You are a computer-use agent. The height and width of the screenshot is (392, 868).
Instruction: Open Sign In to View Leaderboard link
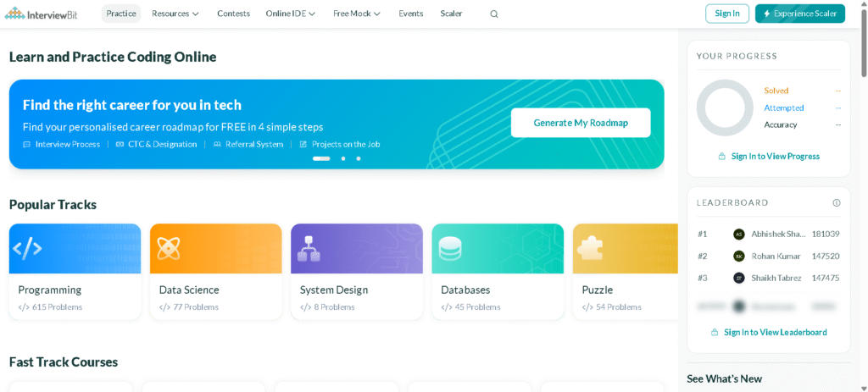point(769,333)
